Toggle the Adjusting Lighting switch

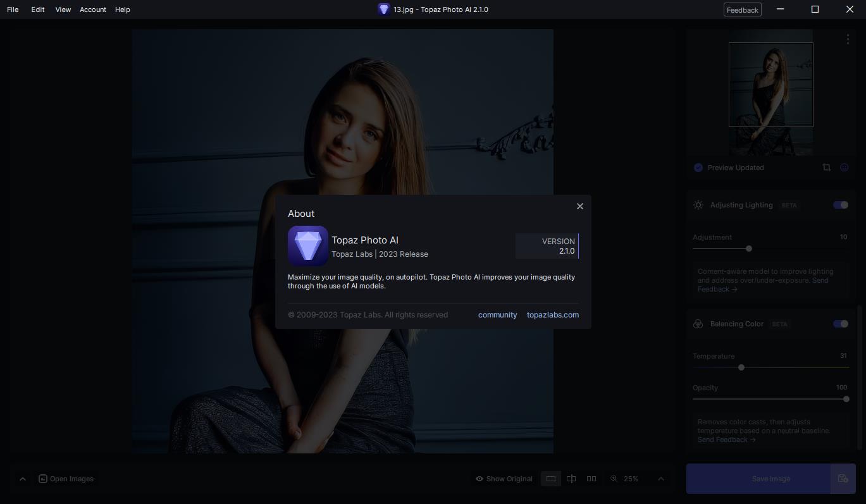(x=841, y=205)
